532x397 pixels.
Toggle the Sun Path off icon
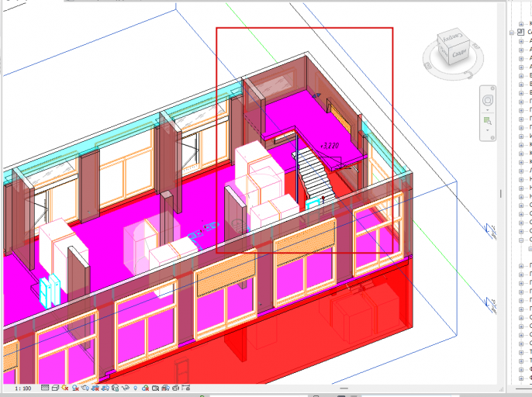[x=65, y=388]
